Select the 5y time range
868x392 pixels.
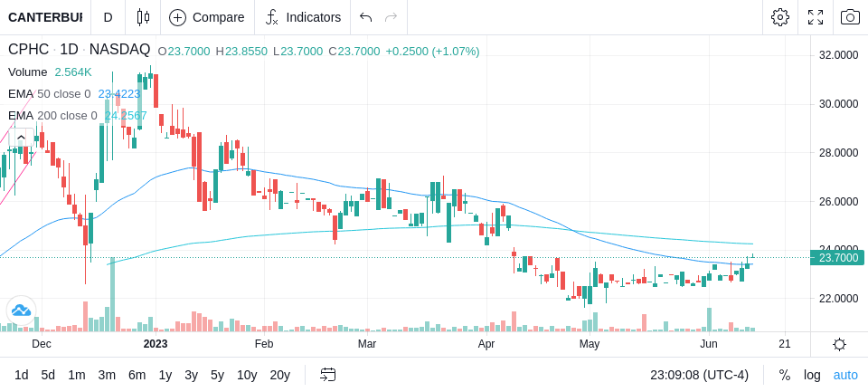tap(217, 376)
